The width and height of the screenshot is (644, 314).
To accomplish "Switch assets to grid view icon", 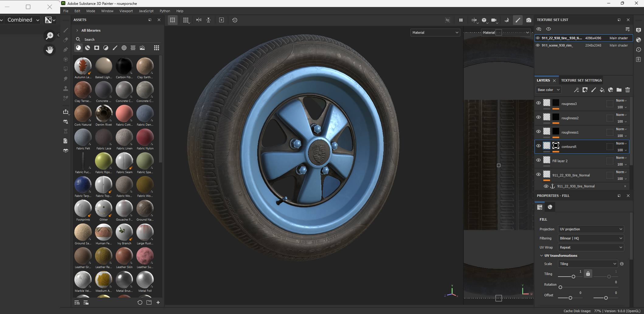I will (x=157, y=48).
